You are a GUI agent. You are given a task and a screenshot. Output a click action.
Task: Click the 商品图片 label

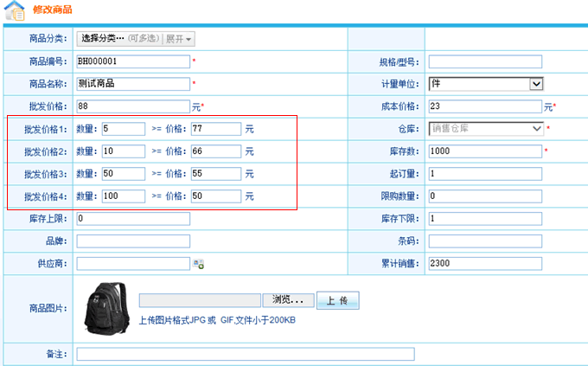[48, 309]
